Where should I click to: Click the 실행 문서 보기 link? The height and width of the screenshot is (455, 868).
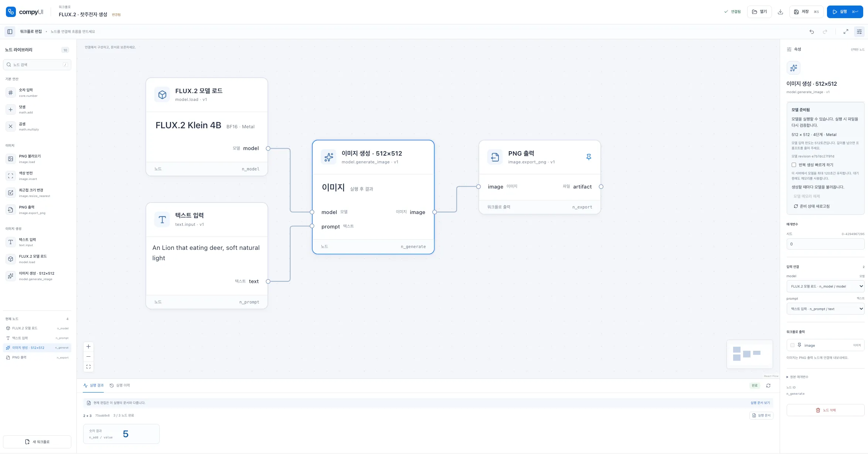pos(760,403)
